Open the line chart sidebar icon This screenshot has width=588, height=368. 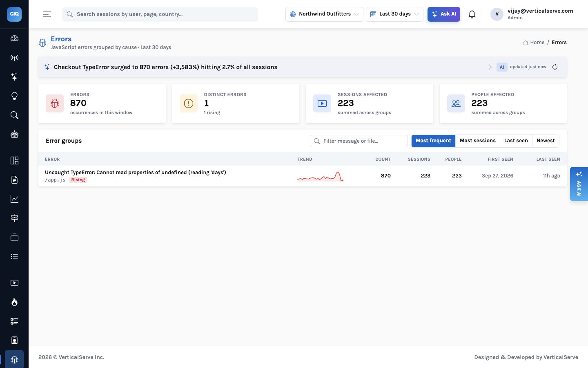point(14,199)
